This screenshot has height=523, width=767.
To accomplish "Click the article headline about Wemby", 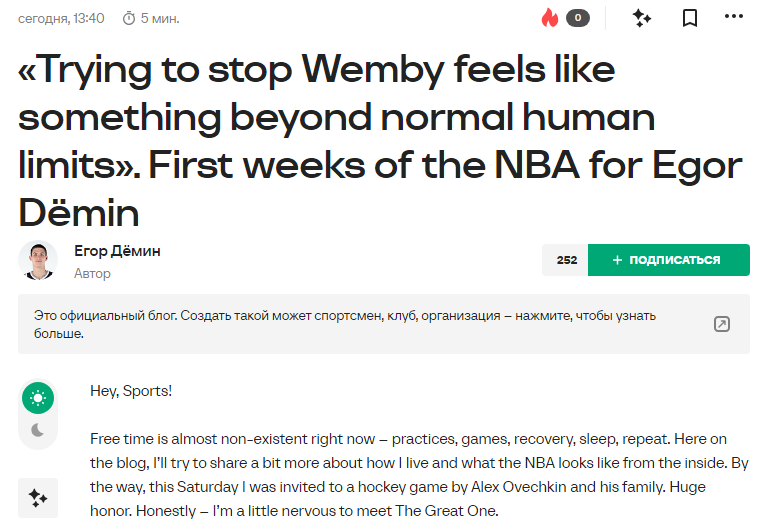I will pyautogui.click(x=380, y=140).
